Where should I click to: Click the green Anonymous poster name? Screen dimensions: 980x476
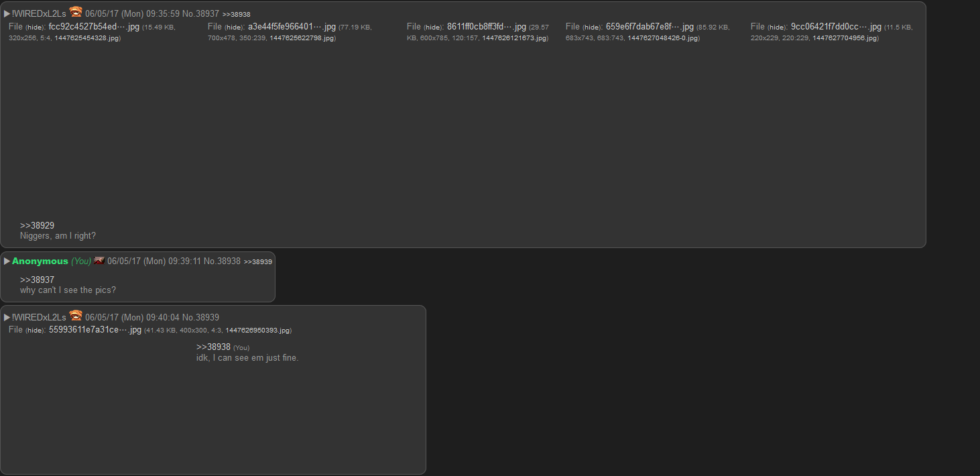coord(40,261)
